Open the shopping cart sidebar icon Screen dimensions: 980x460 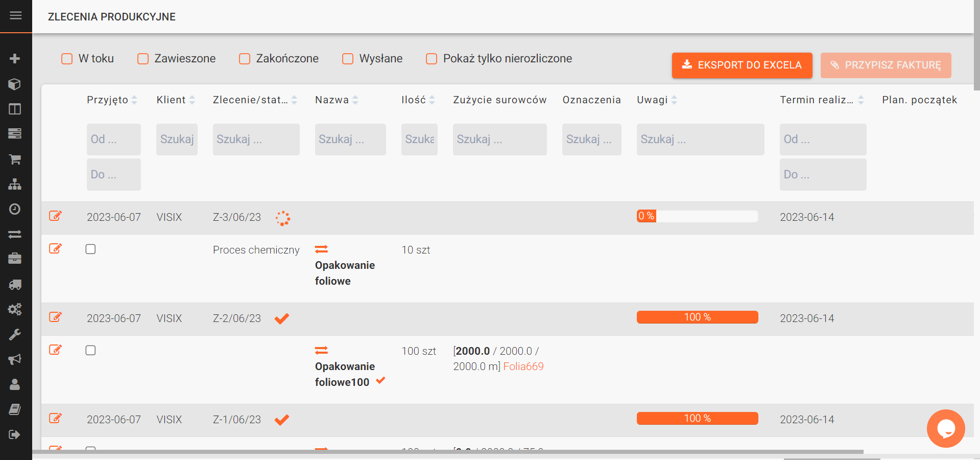pyautogui.click(x=15, y=159)
